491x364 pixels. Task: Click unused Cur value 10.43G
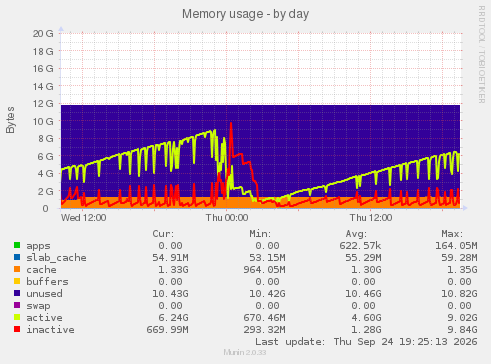(170, 294)
